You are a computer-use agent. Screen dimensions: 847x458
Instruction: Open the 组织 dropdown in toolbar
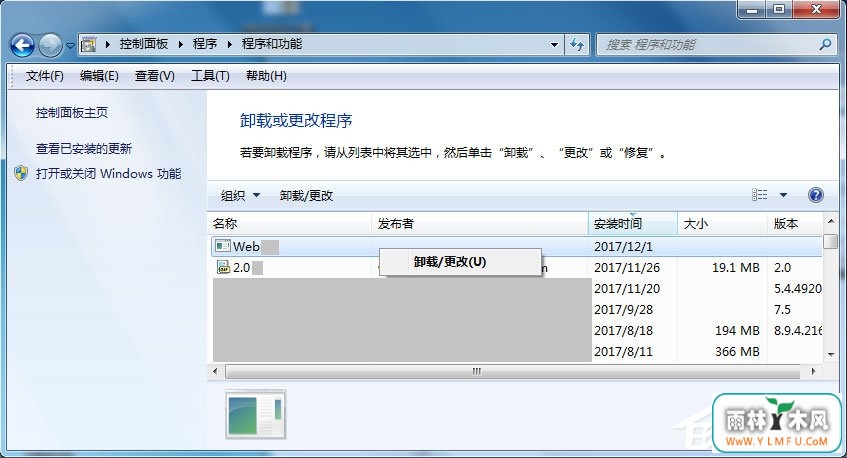[x=240, y=196]
